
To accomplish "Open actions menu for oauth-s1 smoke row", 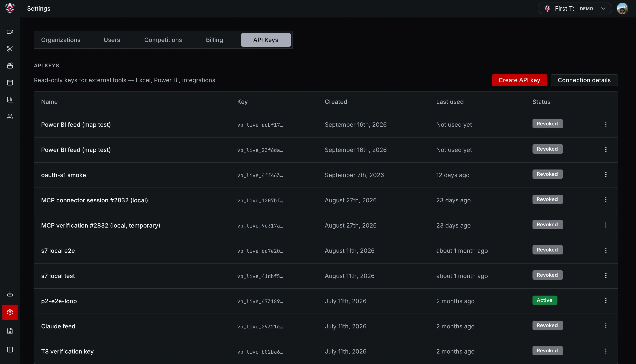I will point(606,175).
